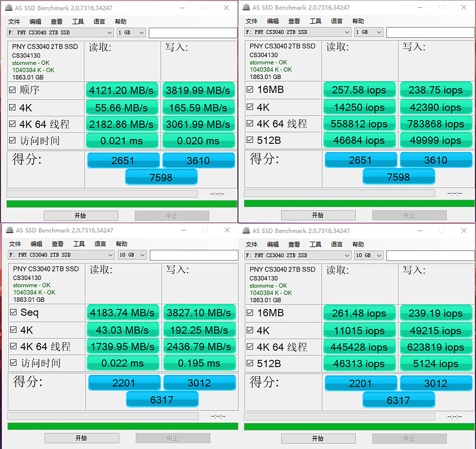This screenshot has width=476, height=449.
Task: Click the AS SSD app icon in the 1 GB iops window title bar
Action: coord(246,7)
